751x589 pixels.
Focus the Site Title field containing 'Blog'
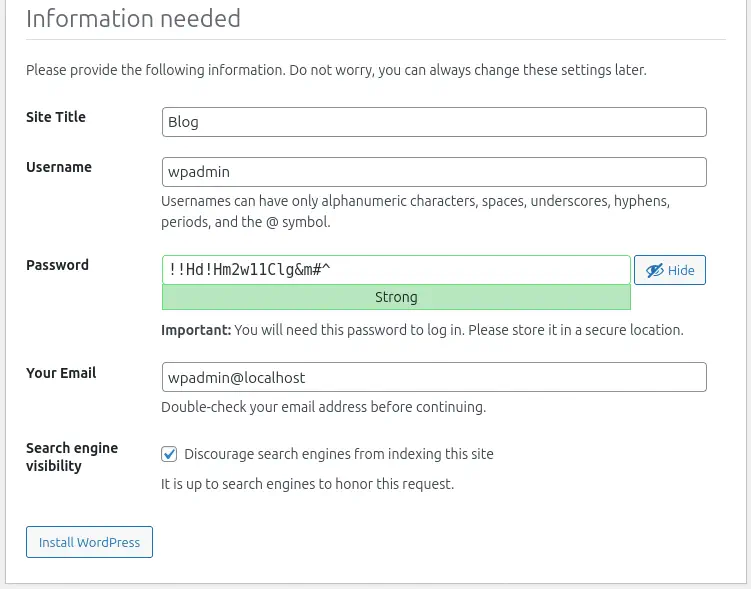[434, 122]
